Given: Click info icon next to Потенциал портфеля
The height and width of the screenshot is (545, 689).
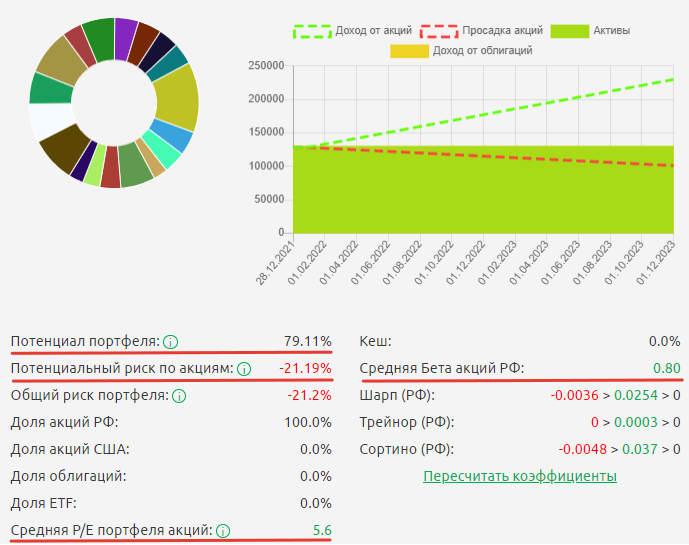Looking at the screenshot, I should (x=170, y=342).
